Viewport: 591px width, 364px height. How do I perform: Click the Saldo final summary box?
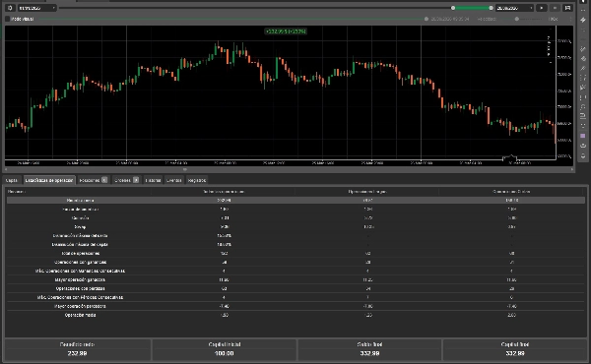click(x=369, y=349)
